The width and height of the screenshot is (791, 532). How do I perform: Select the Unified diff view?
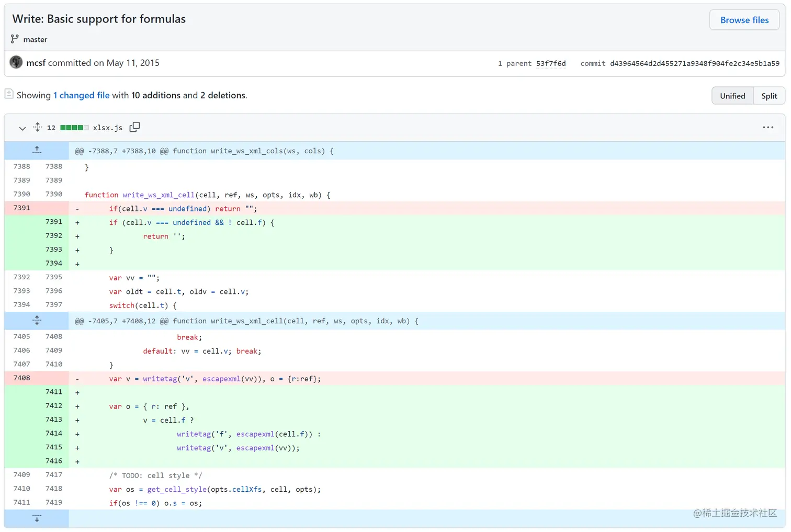[732, 96]
